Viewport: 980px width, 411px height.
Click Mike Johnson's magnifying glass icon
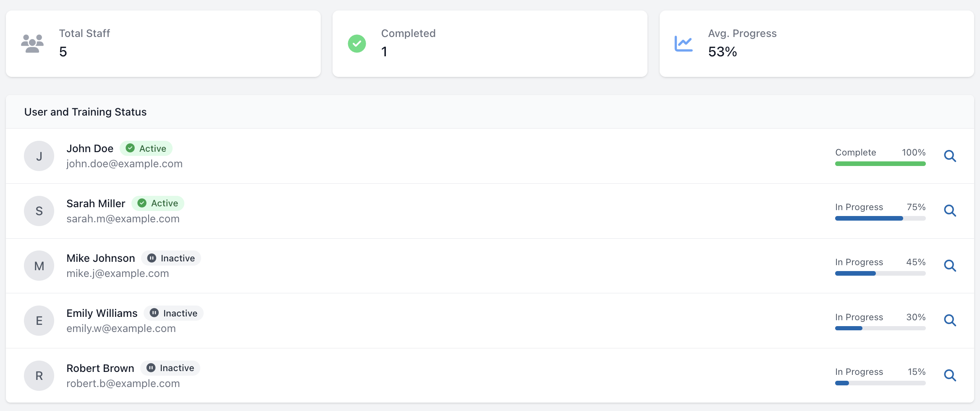click(950, 266)
